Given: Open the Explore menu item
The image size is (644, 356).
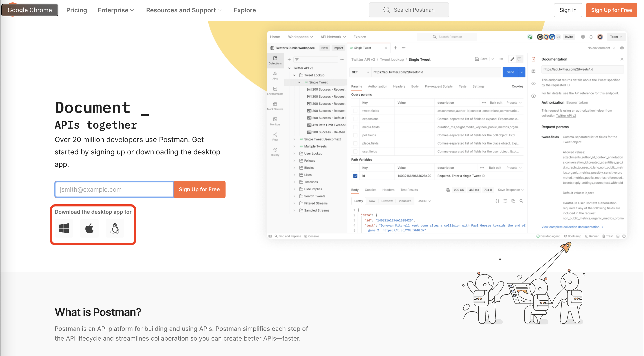Looking at the screenshot, I should pos(244,10).
